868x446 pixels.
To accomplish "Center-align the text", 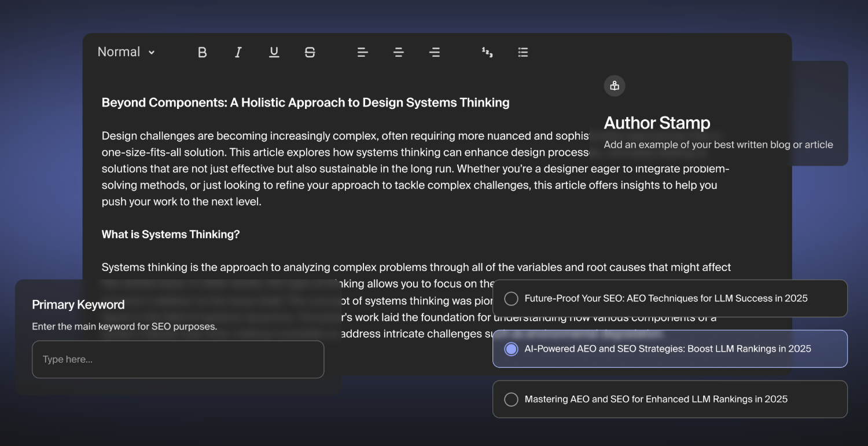I will pos(399,52).
